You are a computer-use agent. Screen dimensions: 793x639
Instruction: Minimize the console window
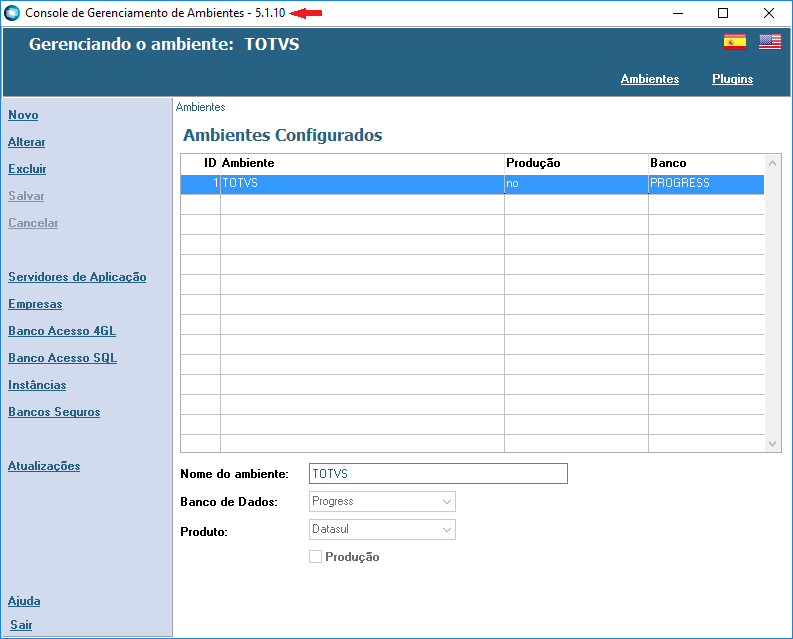click(x=678, y=13)
